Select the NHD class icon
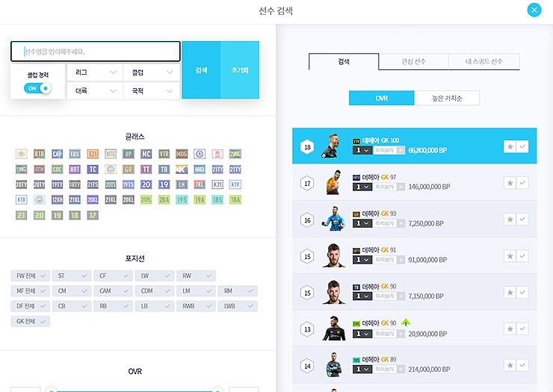The image size is (553, 392). pyautogui.click(x=200, y=169)
